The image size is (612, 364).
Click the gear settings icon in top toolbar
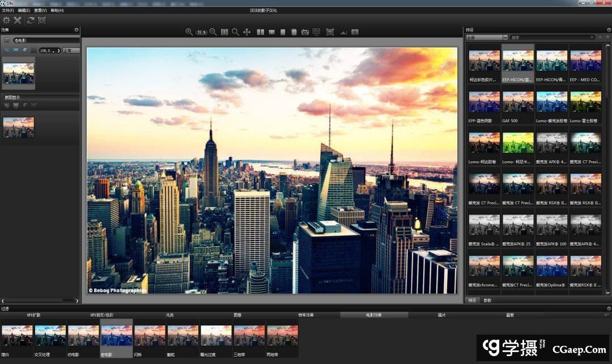(7, 20)
